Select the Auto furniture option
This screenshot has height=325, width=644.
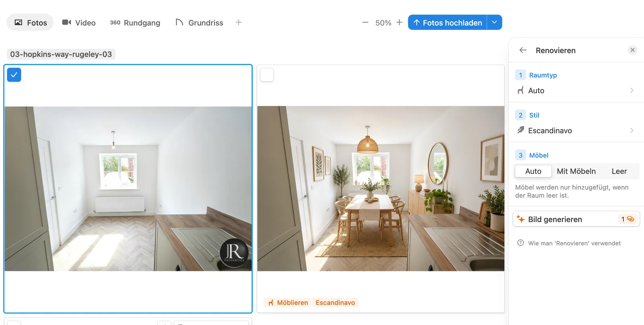(x=533, y=171)
